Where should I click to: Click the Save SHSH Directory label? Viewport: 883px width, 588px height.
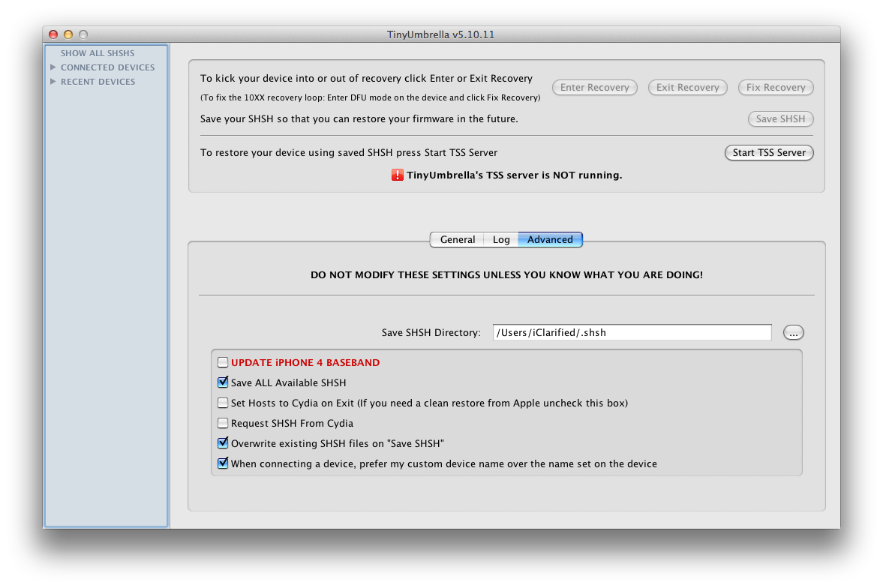point(431,333)
